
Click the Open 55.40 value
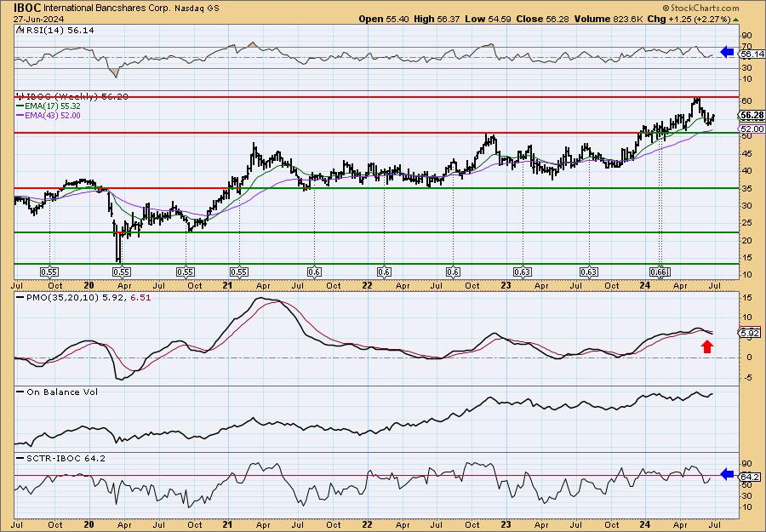(385, 19)
